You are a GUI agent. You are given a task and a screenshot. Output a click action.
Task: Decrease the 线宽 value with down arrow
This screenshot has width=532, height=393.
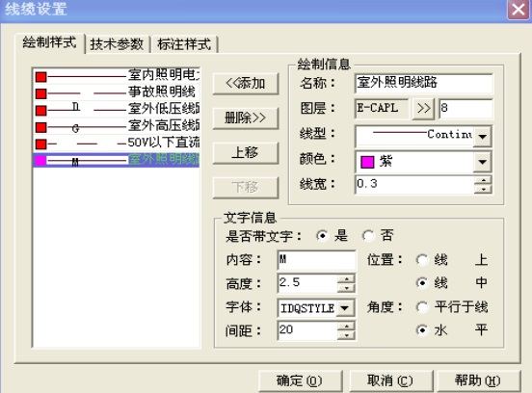pos(483,189)
